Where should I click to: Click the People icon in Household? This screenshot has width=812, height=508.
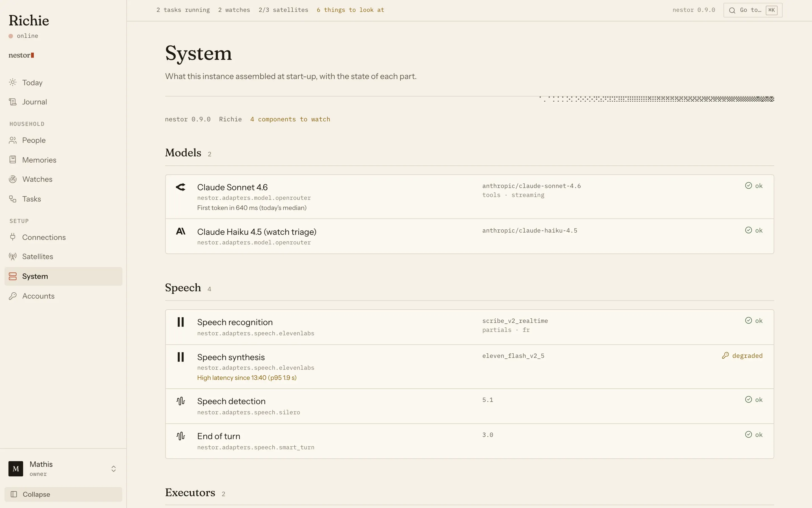13,140
